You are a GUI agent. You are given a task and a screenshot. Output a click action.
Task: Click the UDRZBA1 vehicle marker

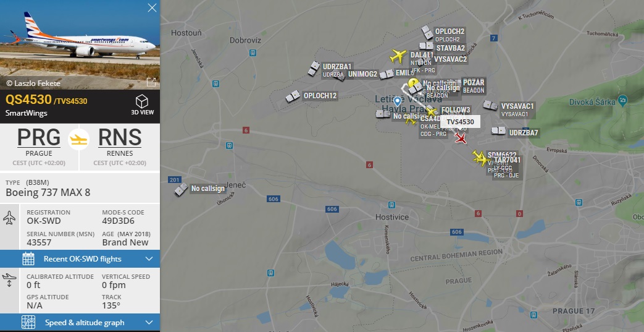coord(314,68)
